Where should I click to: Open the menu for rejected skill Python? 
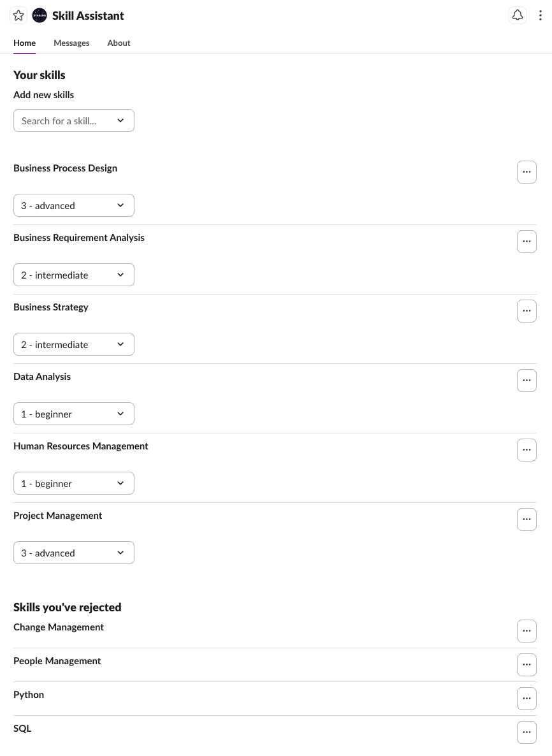coord(527,699)
